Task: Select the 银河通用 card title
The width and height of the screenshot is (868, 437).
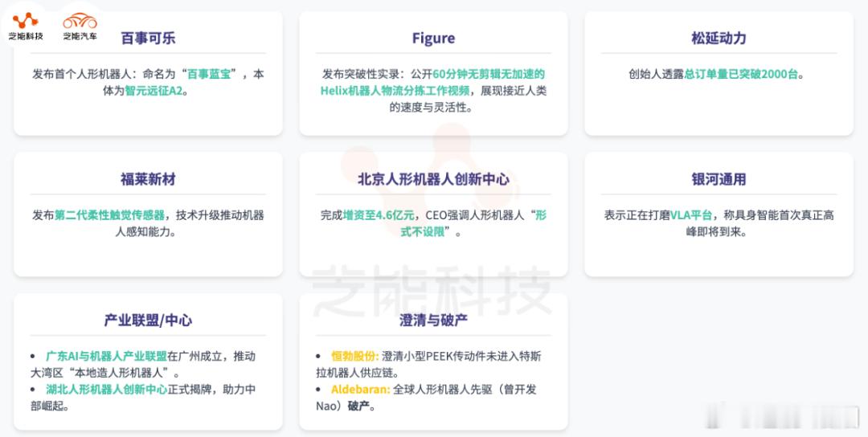Action: pyautogui.click(x=719, y=179)
